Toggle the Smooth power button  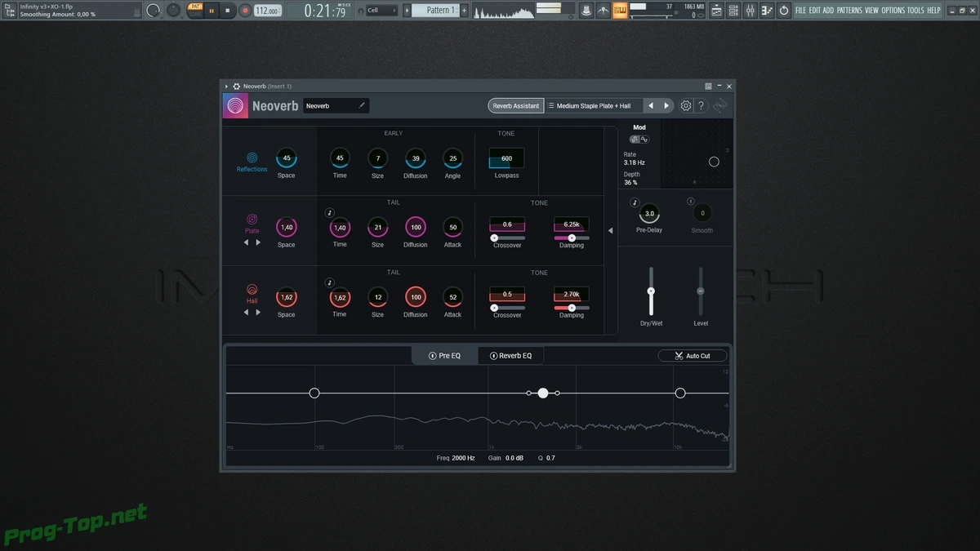pyautogui.click(x=690, y=202)
